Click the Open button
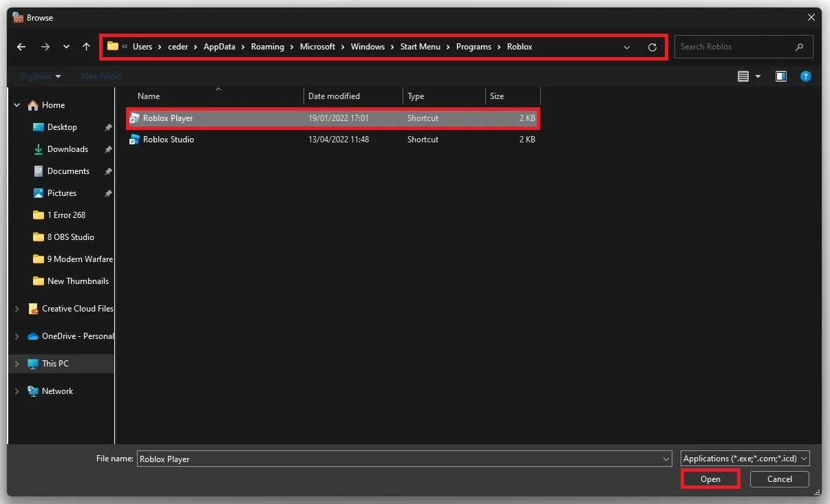The width and height of the screenshot is (830, 504). [x=710, y=479]
